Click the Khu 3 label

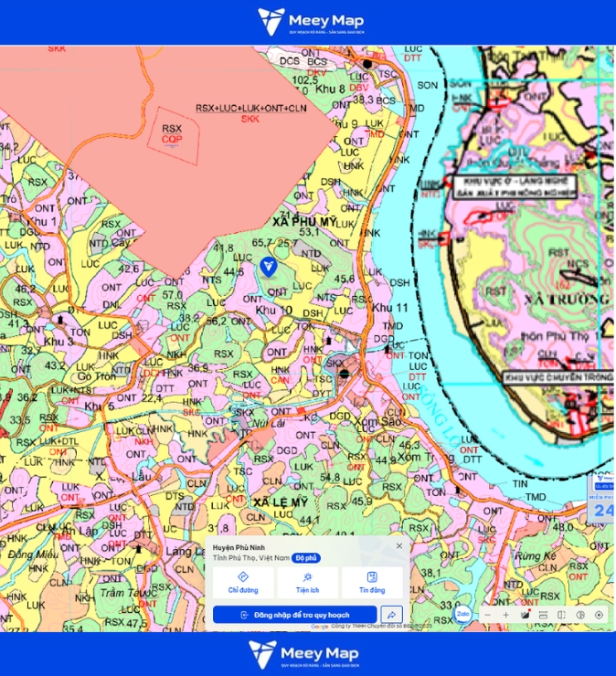58,342
